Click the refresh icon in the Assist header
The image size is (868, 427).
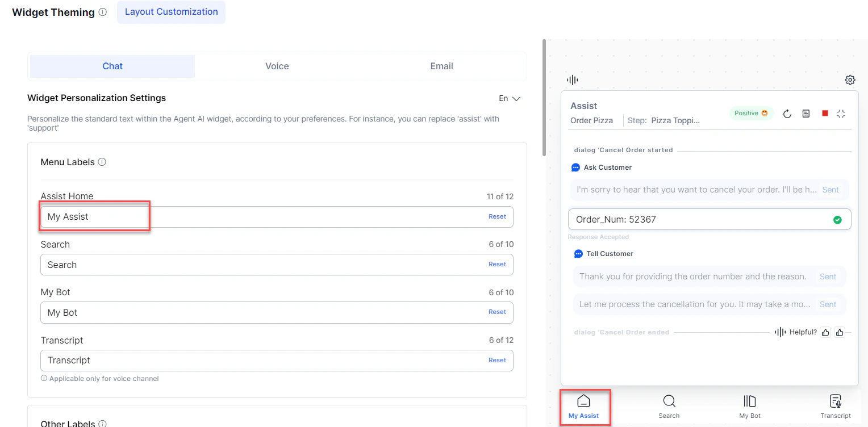coord(787,114)
